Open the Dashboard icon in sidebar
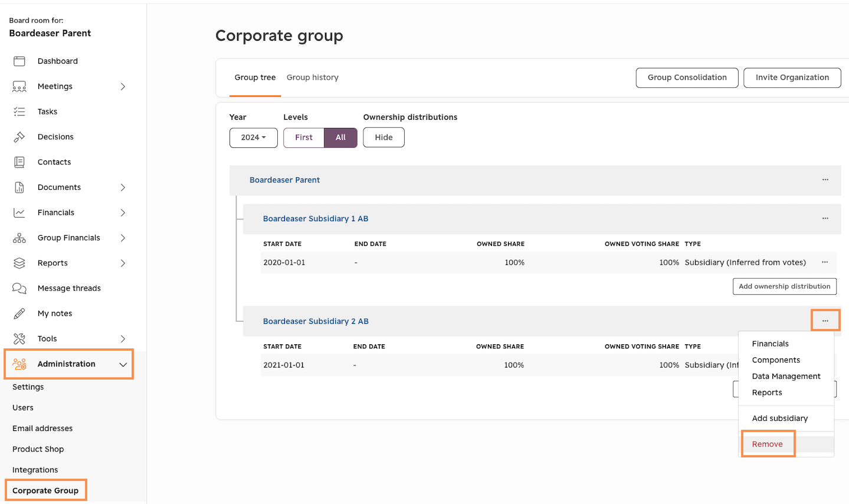 coord(19,61)
